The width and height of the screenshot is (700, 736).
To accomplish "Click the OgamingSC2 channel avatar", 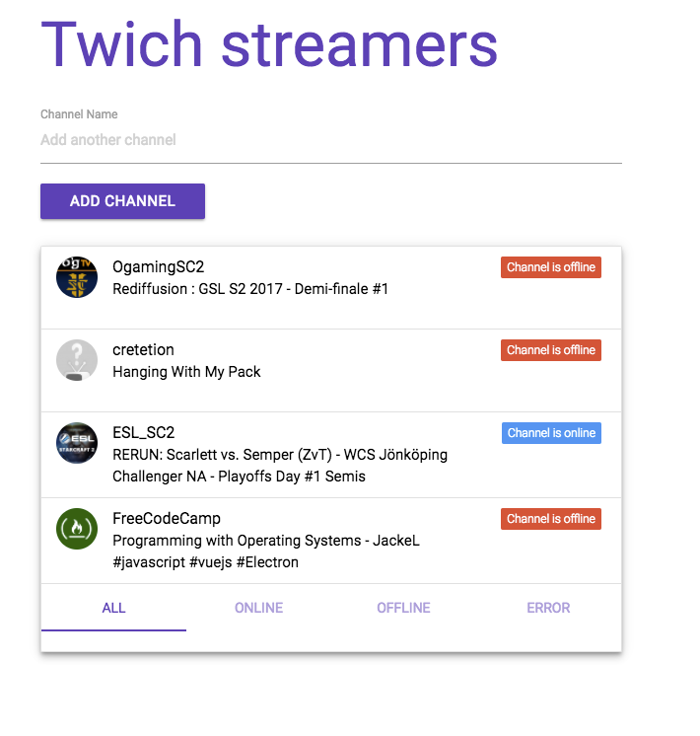I will pyautogui.click(x=77, y=277).
